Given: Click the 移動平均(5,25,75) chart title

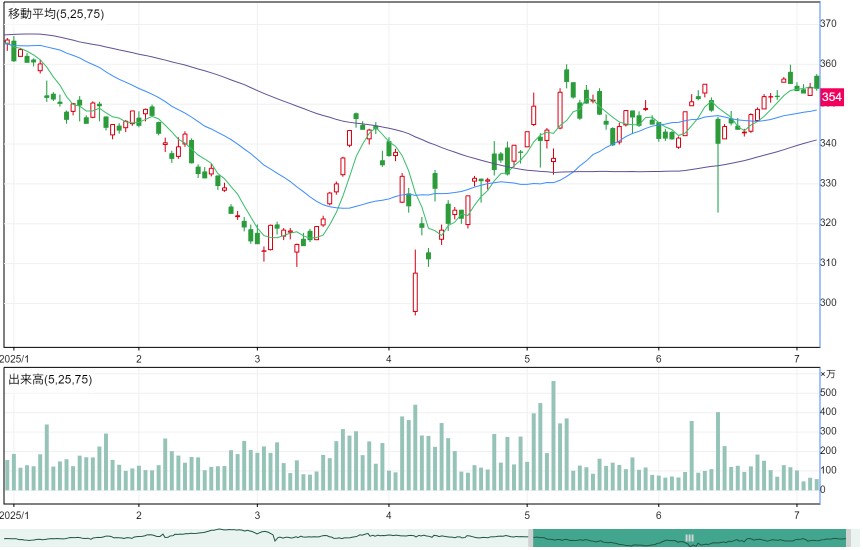Looking at the screenshot, I should click(x=56, y=14).
